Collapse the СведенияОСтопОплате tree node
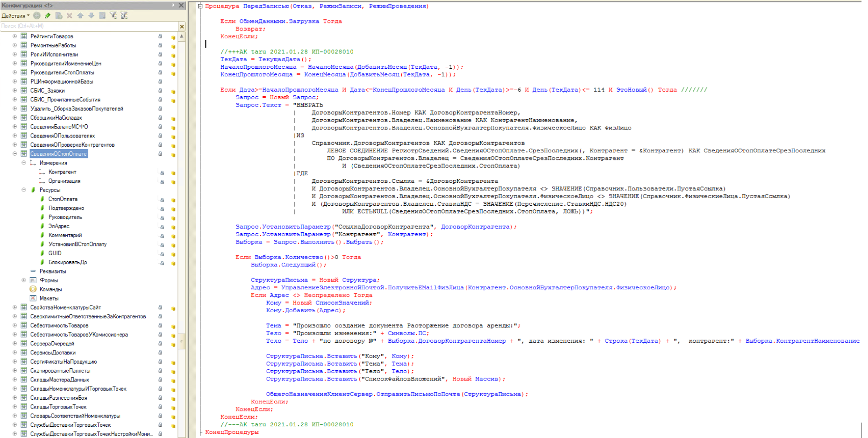Viewport: 868px width, 438px height. coord(14,154)
